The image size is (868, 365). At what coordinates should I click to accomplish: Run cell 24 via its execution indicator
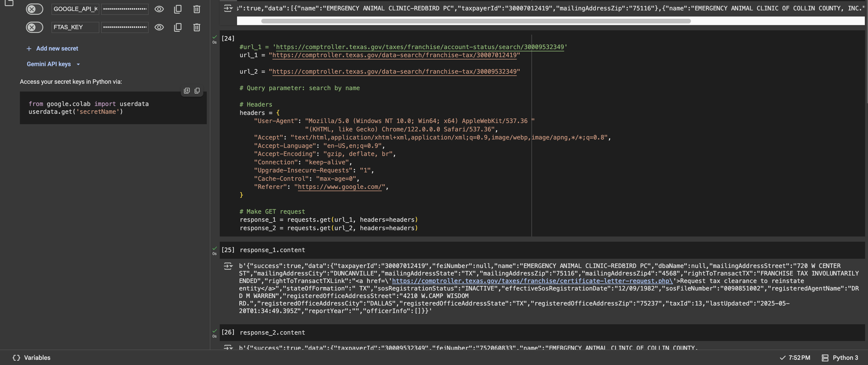(228, 38)
